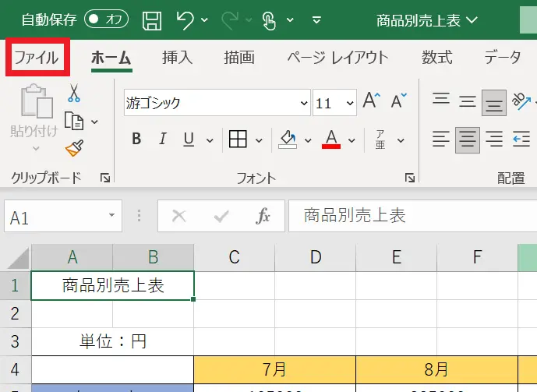Open the Name Box dropdown arrow
This screenshot has height=392, width=537.
[x=111, y=215]
